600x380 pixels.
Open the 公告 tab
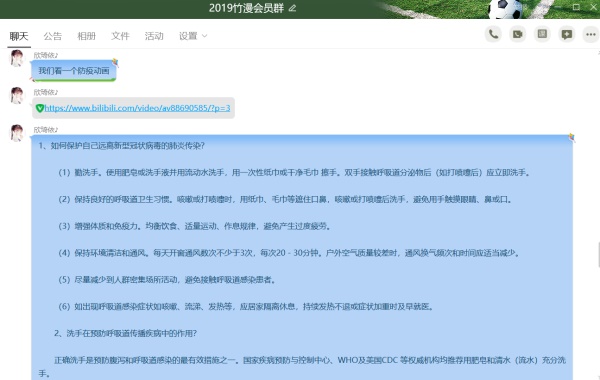(52, 36)
